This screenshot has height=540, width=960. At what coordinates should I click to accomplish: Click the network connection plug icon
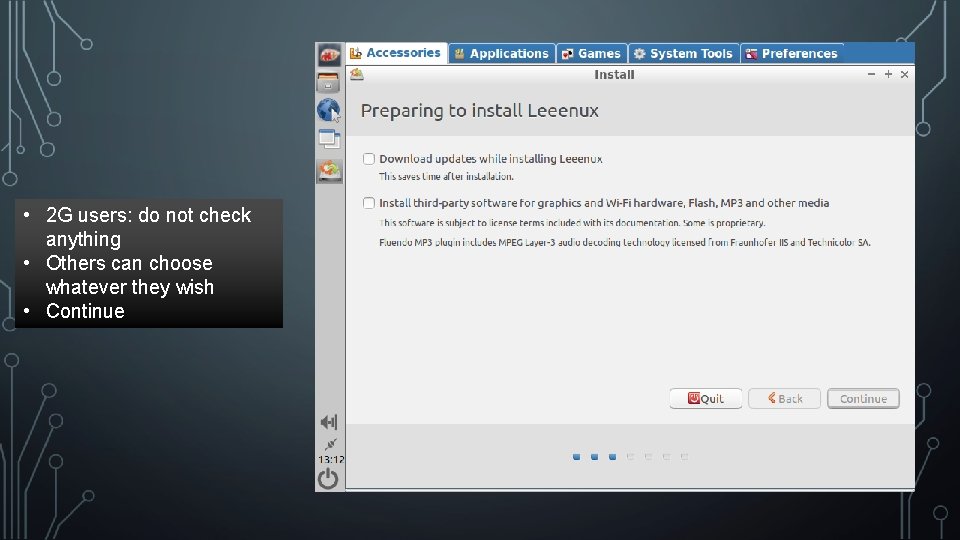click(x=331, y=444)
